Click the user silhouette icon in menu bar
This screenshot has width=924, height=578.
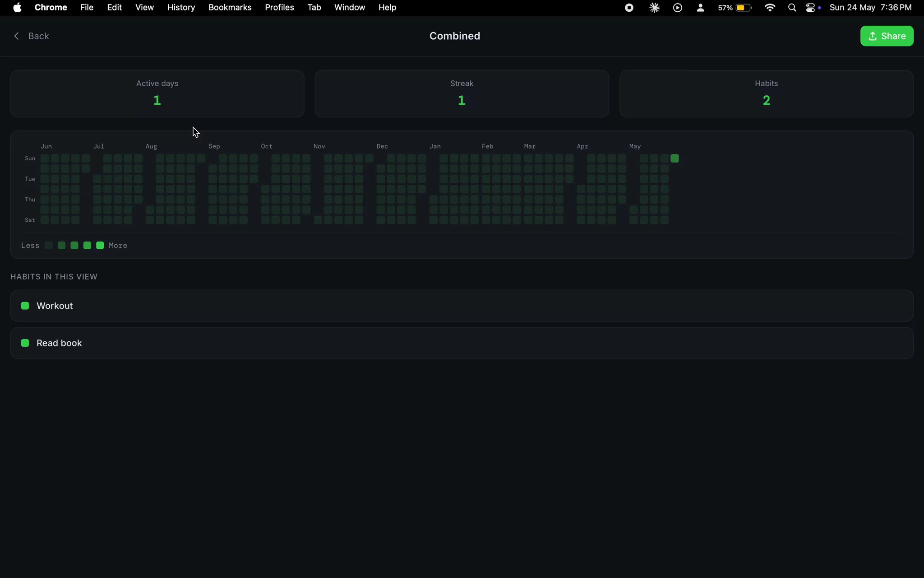[x=700, y=8]
